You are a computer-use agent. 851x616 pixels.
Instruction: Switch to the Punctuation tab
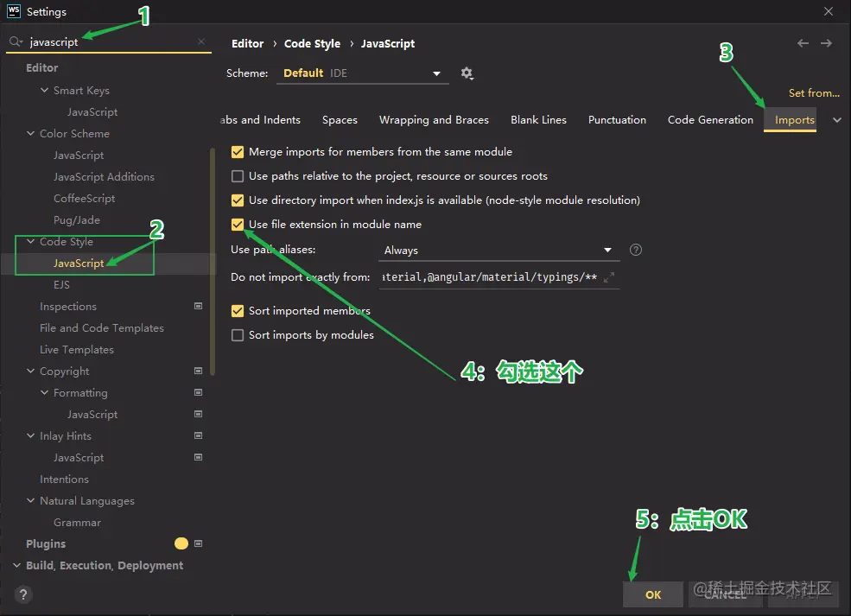(617, 120)
